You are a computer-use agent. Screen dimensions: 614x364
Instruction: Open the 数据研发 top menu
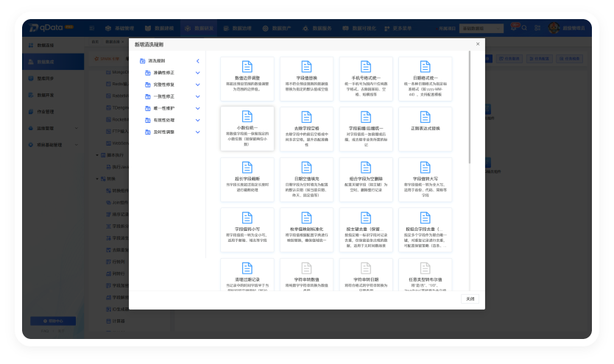[200, 28]
